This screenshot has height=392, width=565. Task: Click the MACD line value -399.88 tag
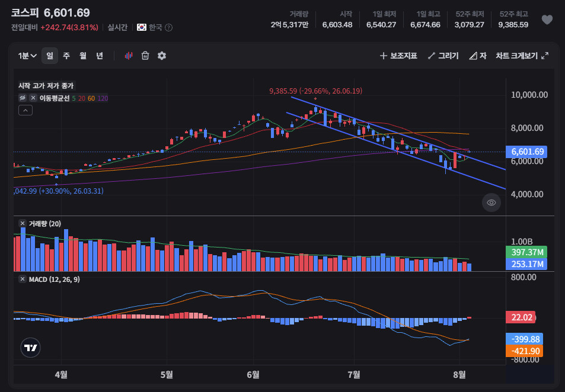[524, 339]
